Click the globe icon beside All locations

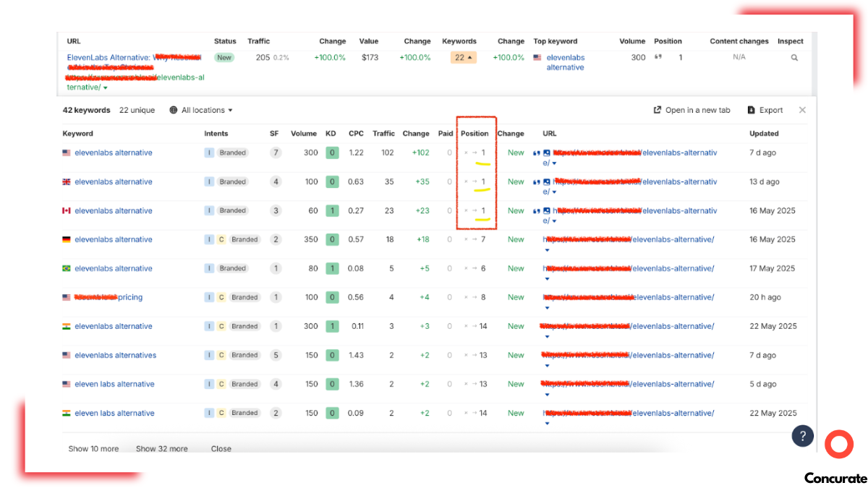[x=174, y=110]
